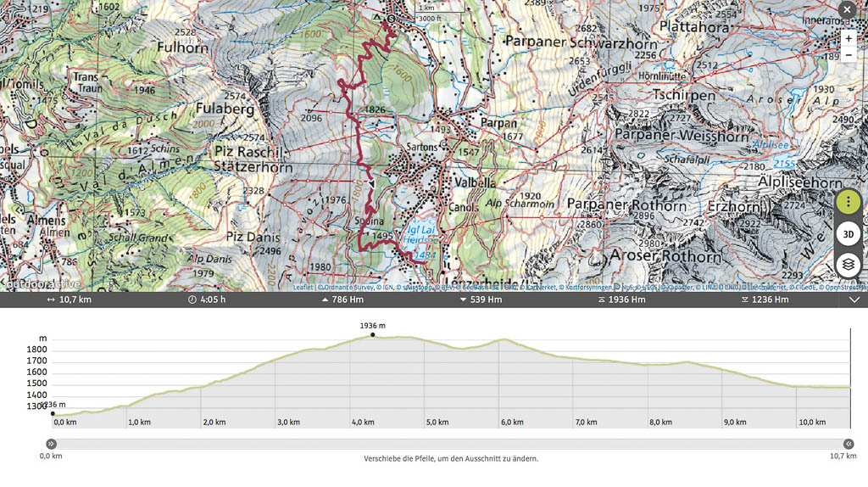The height and width of the screenshot is (487, 868).
Task: Click the 1936 m highest point marker
Action: (x=372, y=335)
